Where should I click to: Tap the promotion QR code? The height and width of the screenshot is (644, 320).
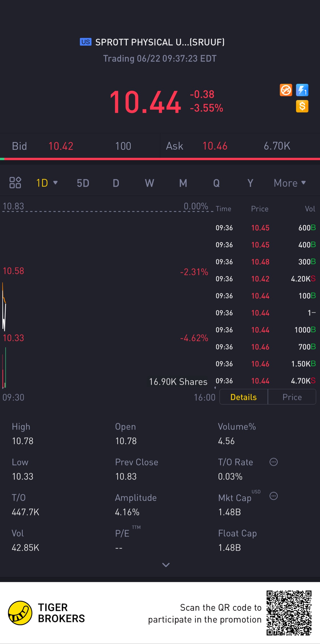point(289,613)
